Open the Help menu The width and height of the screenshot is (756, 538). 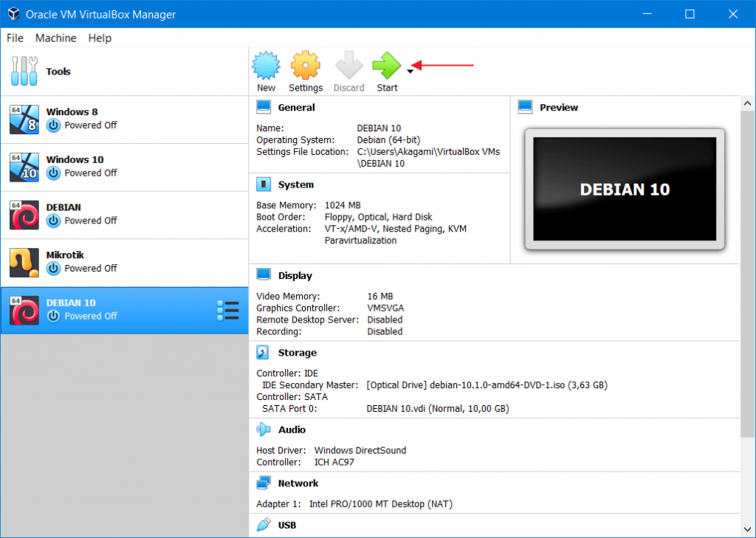pos(100,38)
